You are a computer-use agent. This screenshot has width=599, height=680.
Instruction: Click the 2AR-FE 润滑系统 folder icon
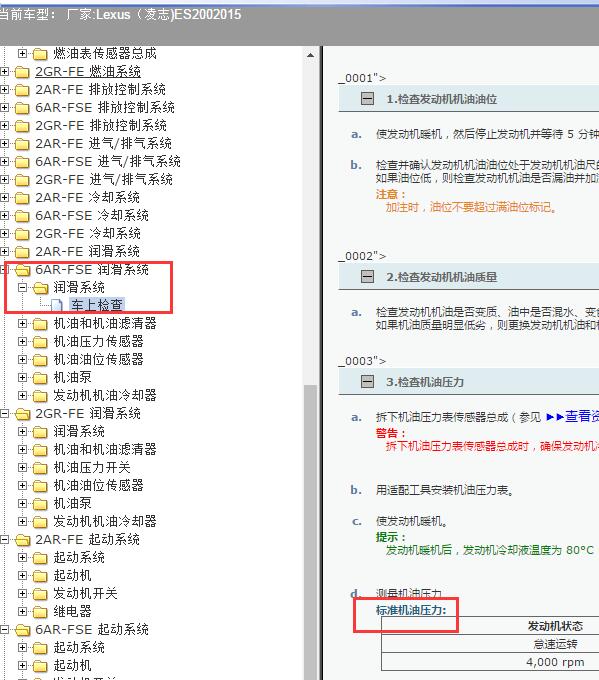(22, 252)
